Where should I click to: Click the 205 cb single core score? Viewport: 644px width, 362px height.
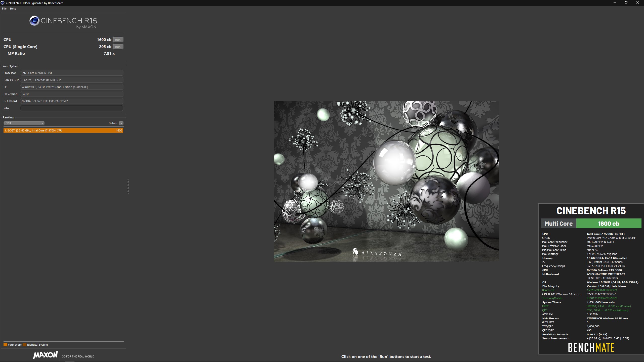click(x=105, y=47)
